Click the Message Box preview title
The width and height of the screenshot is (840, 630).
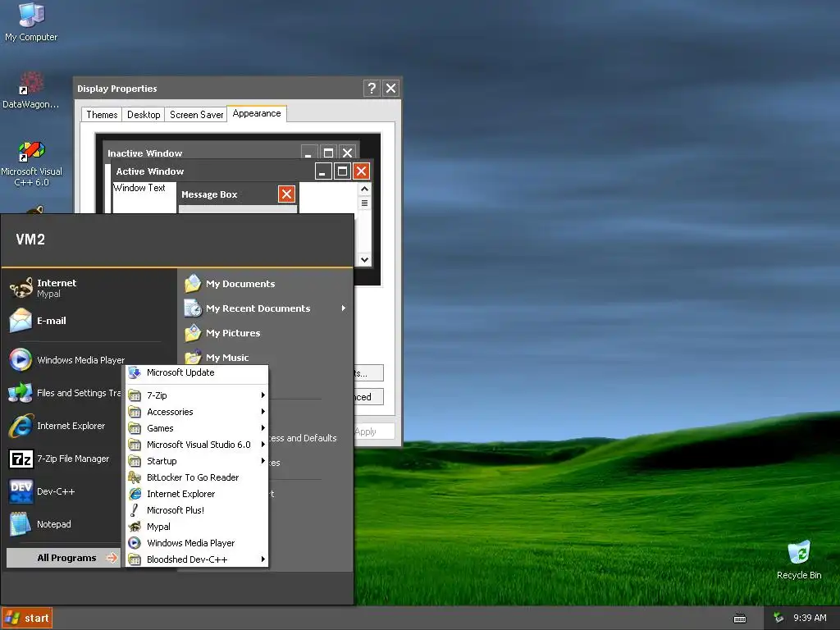[209, 194]
